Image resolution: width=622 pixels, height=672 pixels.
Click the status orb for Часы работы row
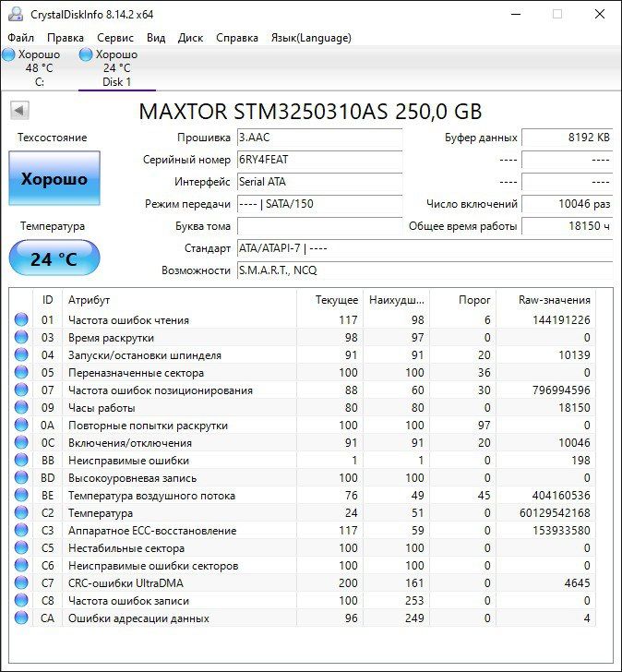pos(21,408)
